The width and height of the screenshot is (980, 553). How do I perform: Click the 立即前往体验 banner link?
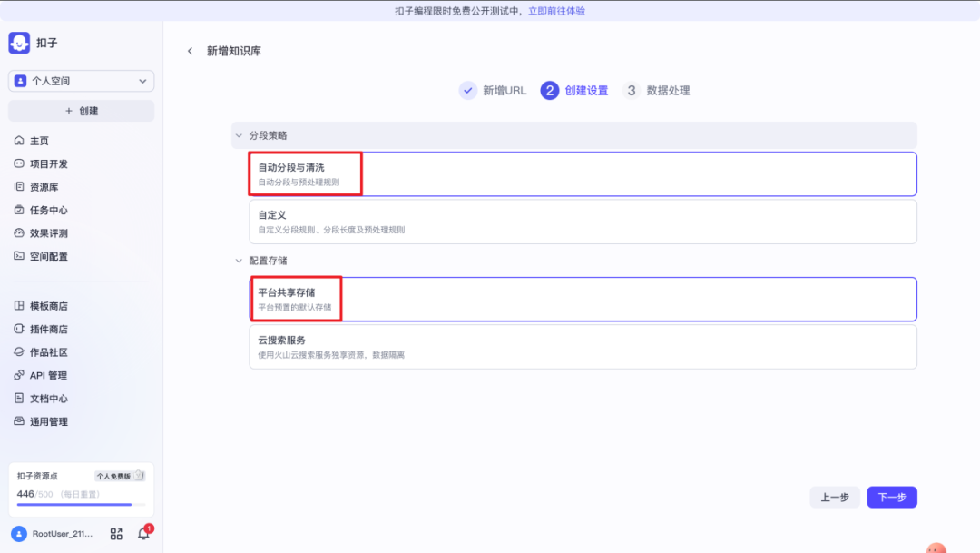(556, 11)
